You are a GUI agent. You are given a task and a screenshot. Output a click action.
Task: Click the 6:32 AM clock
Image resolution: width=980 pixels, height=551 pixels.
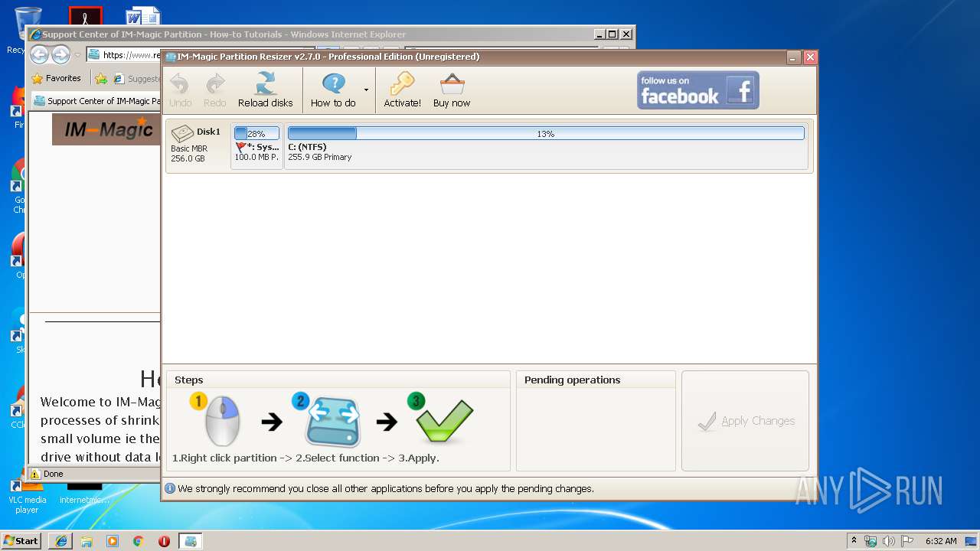click(x=941, y=541)
